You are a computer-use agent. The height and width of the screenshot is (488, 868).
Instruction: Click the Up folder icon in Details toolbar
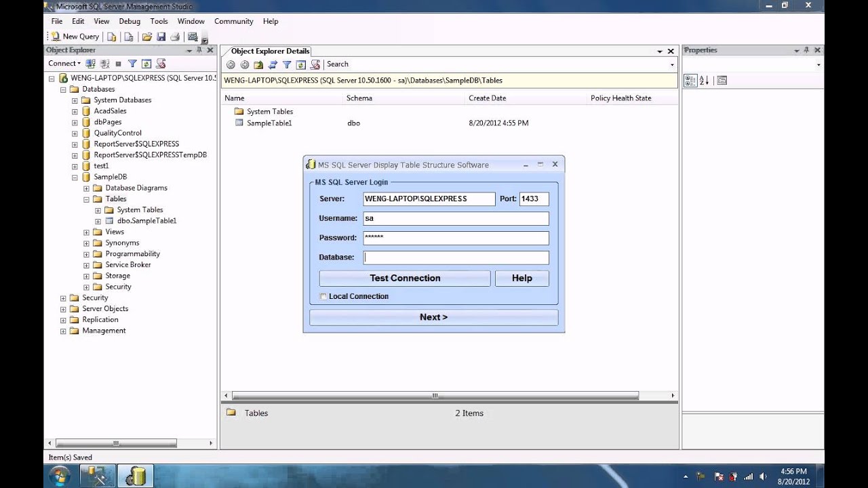[258, 64]
